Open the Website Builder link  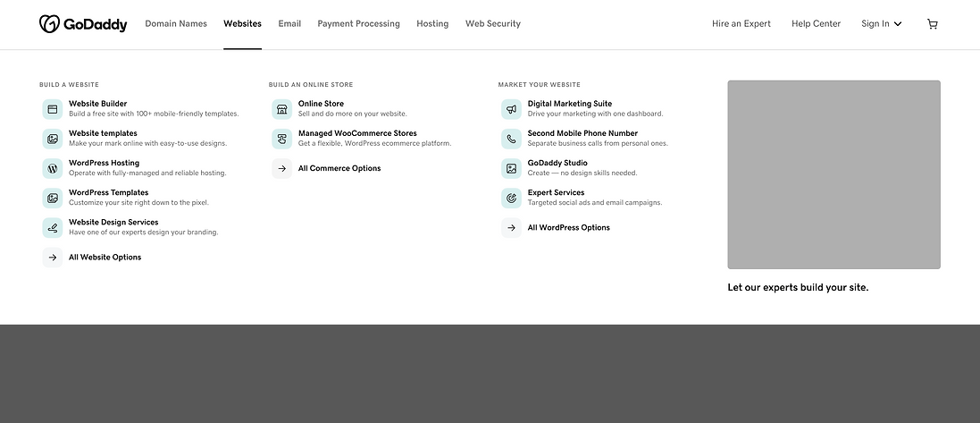click(98, 104)
